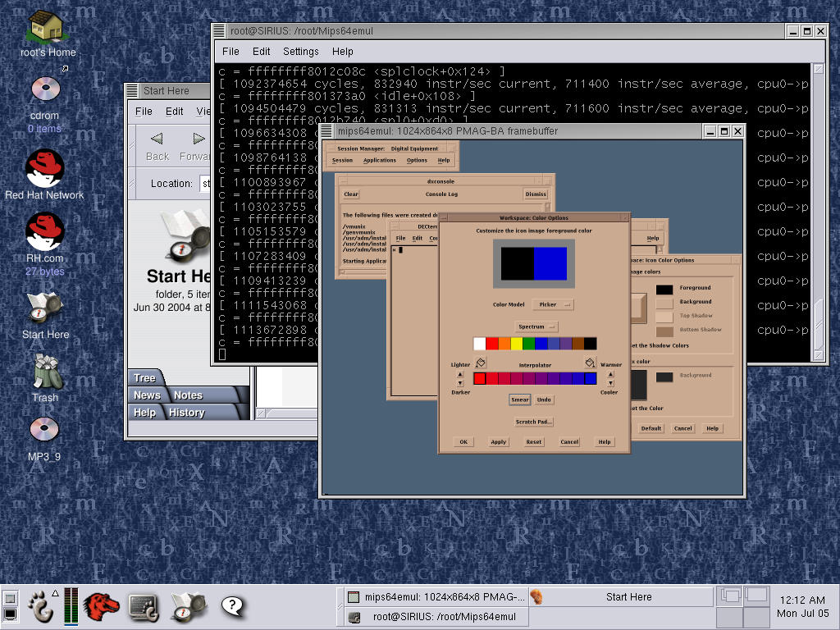Pick the yellow swatch in spectrum row
The image size is (840, 630).
(x=517, y=344)
